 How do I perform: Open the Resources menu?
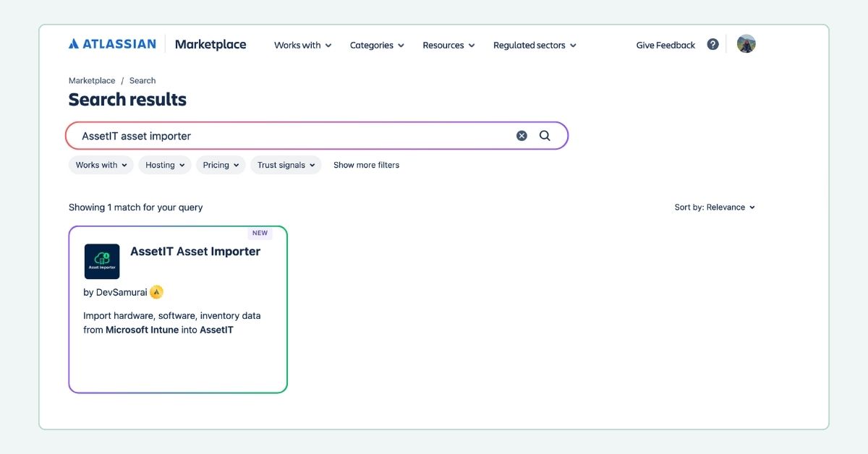[x=448, y=45]
